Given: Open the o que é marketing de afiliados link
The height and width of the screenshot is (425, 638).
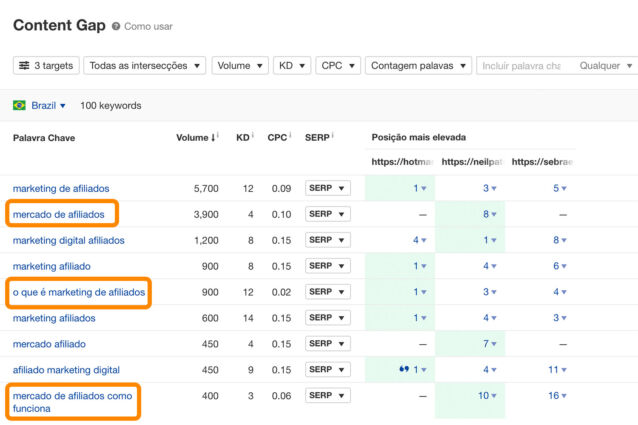Looking at the screenshot, I should (77, 292).
